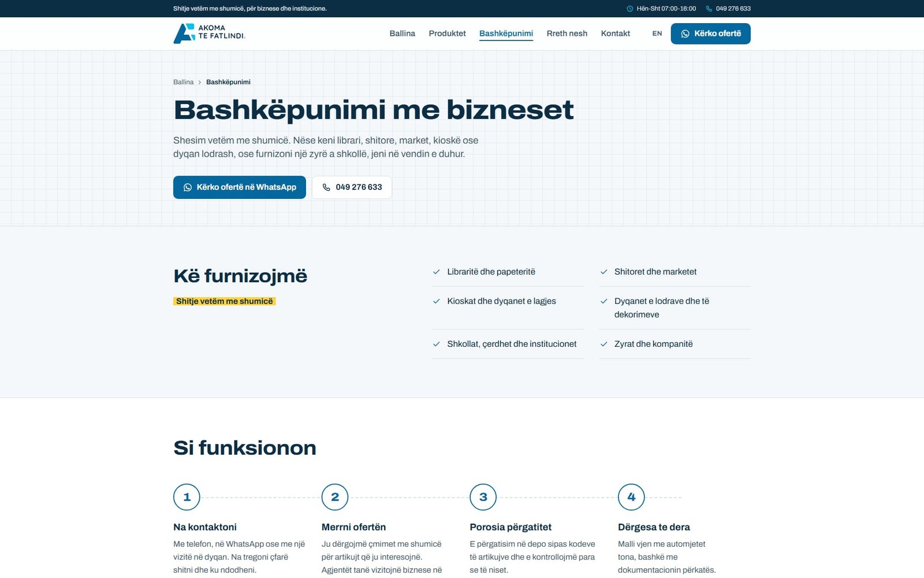
Task: Click the Na kontaktoni step heading
Action: click(x=205, y=527)
